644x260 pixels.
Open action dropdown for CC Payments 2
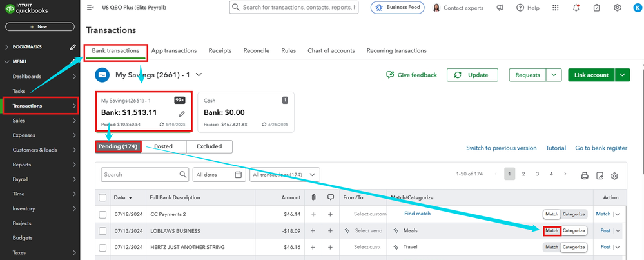[618, 214]
